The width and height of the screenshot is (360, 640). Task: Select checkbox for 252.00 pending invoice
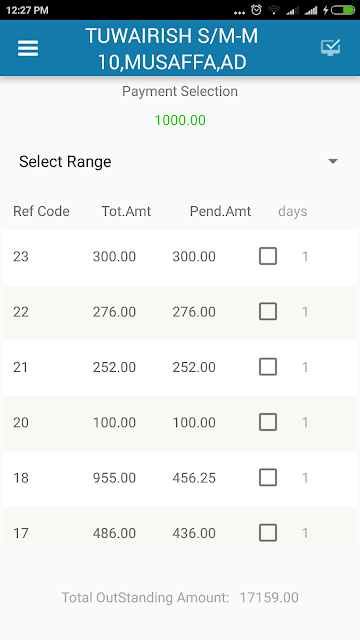click(268, 367)
